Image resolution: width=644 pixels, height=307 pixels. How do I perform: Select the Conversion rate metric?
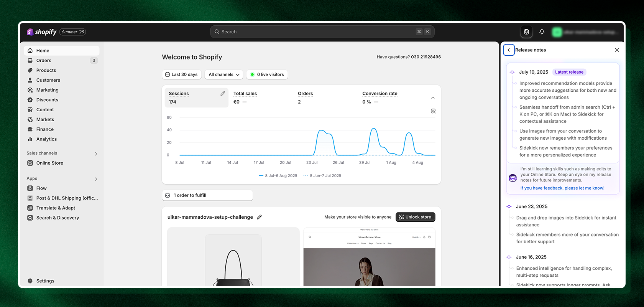(380, 98)
